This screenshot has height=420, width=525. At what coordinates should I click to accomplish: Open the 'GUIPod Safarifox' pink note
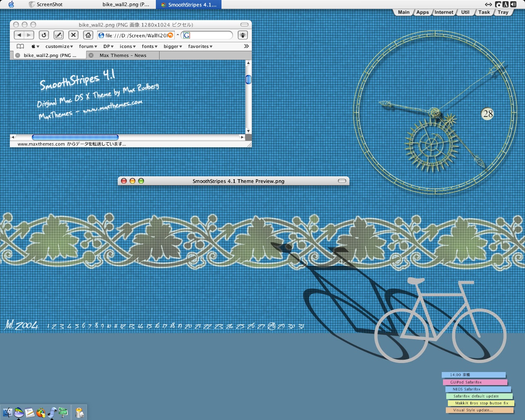click(475, 382)
